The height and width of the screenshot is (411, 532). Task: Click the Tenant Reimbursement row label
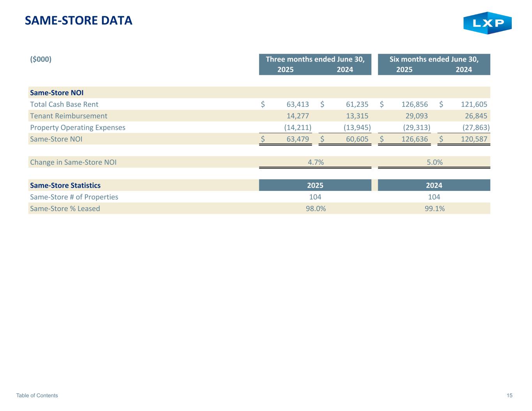point(69,116)
